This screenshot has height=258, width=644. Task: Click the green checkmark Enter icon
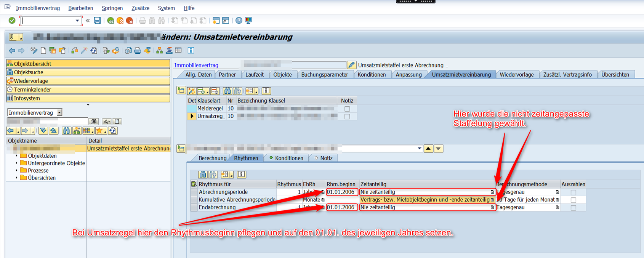coord(12,21)
